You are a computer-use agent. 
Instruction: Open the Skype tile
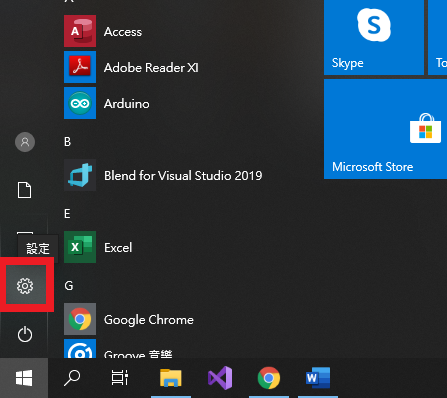[x=374, y=37]
